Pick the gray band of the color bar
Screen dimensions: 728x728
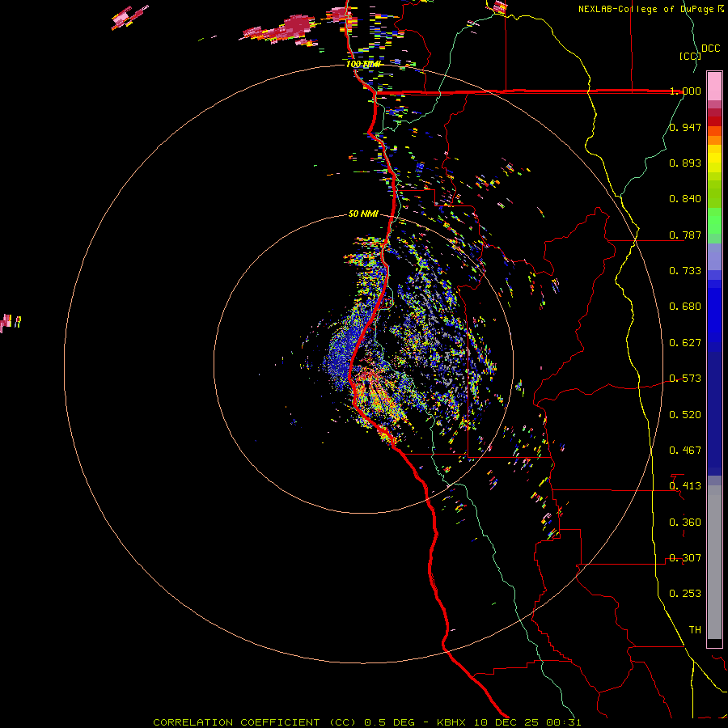714,562
